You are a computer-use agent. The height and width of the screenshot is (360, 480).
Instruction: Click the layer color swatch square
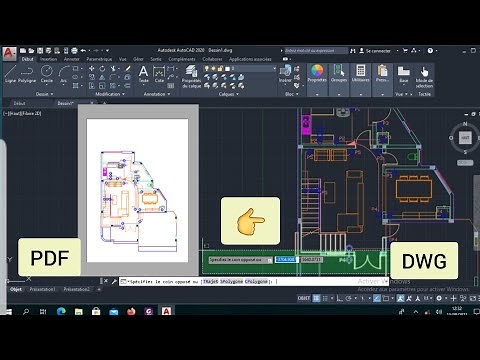point(228,68)
